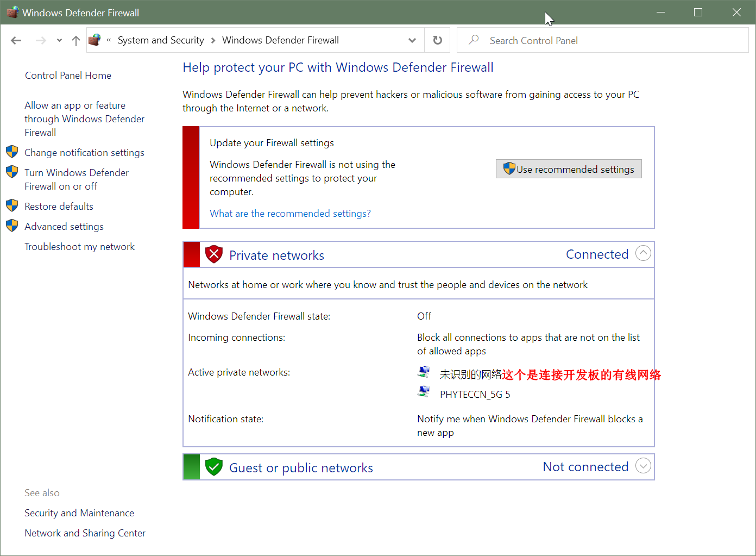
Task: Open Turn Windows Defender Firewall on or off
Action: pos(77,179)
